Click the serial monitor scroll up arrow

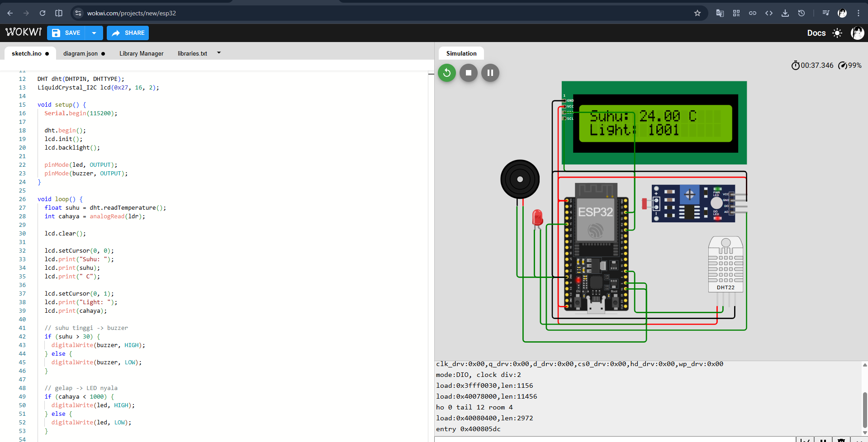[865, 365]
